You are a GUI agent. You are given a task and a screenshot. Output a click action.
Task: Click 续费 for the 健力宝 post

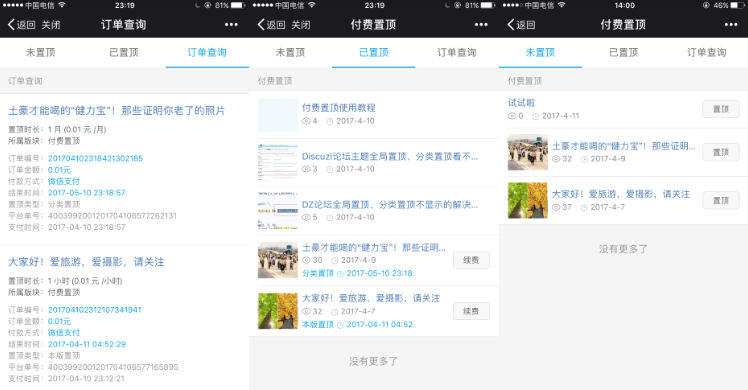coord(471,260)
